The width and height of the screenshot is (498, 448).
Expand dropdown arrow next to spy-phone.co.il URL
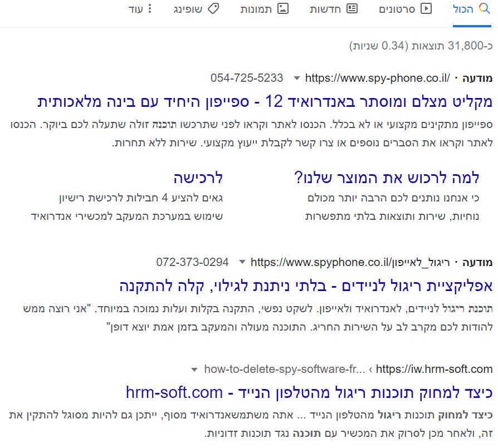tap(297, 78)
